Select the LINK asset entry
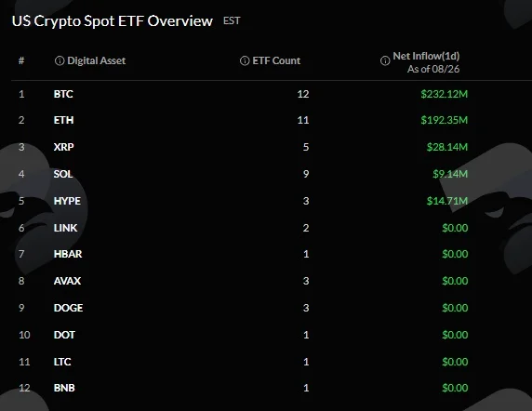532x411 pixels. (65, 228)
